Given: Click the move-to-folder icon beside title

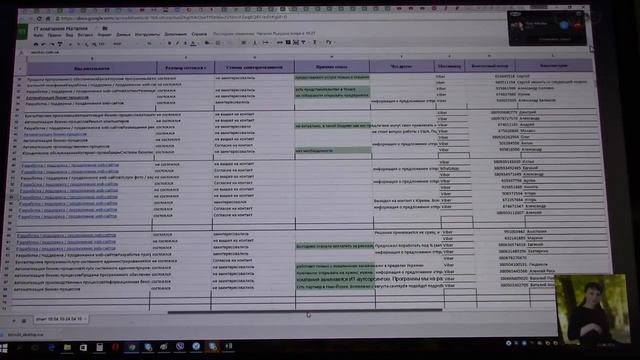Looking at the screenshot, I should point(105,28).
